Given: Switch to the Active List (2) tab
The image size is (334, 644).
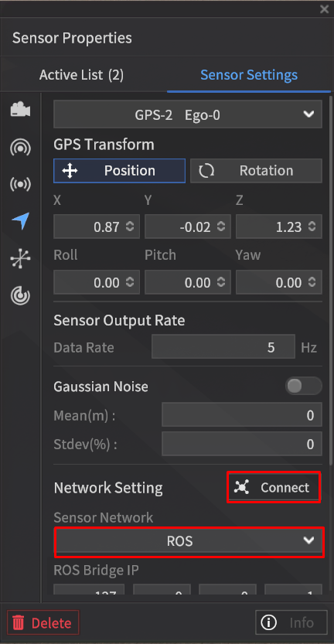Looking at the screenshot, I should tap(81, 75).
